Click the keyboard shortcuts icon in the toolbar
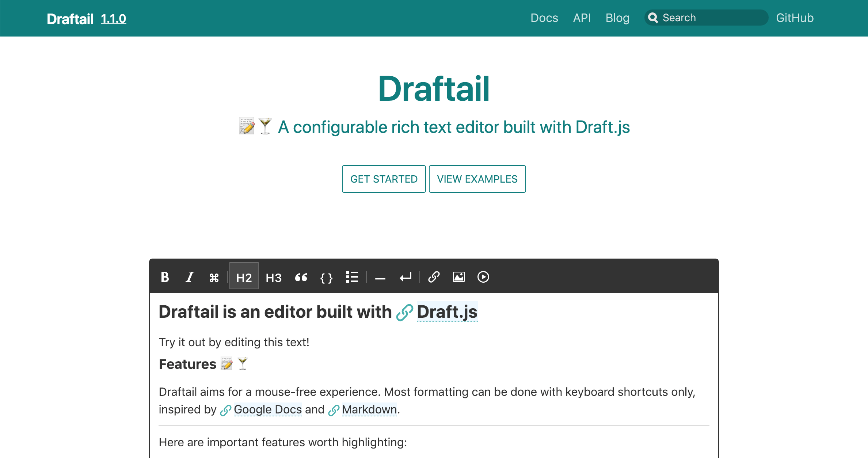The height and width of the screenshot is (458, 868). [x=214, y=277]
